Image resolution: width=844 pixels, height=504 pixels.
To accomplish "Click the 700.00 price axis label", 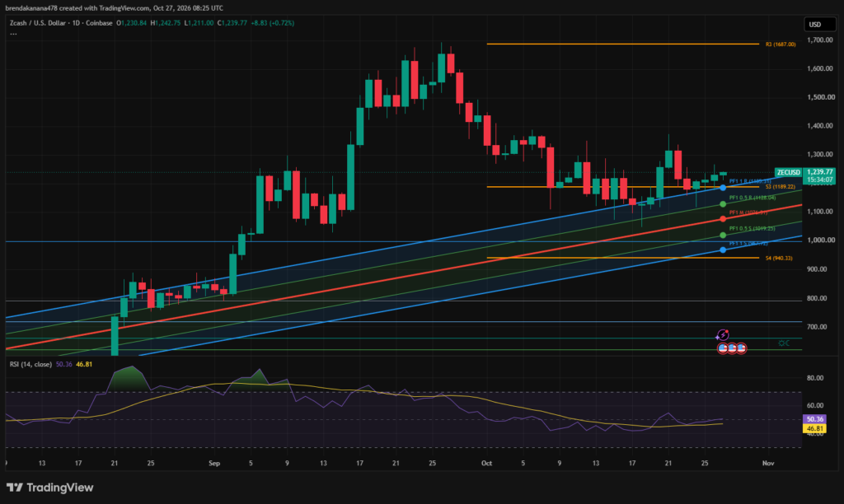I will pyautogui.click(x=817, y=327).
